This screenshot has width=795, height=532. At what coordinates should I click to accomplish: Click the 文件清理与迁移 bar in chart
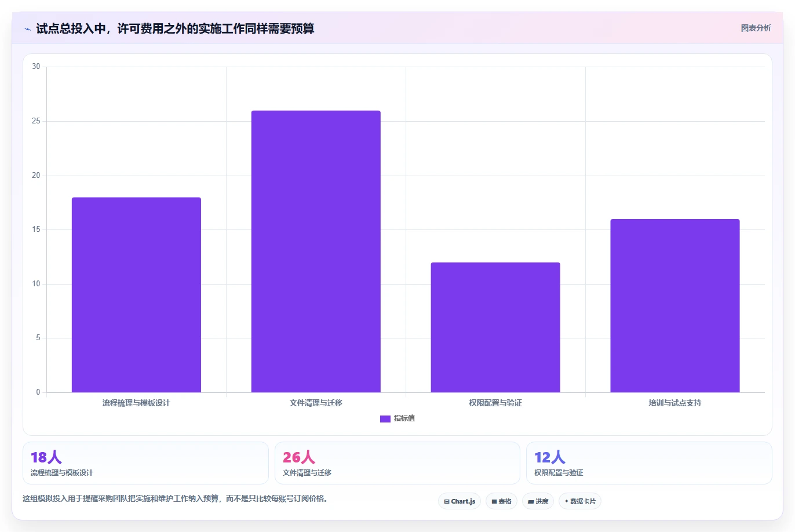coord(316,252)
